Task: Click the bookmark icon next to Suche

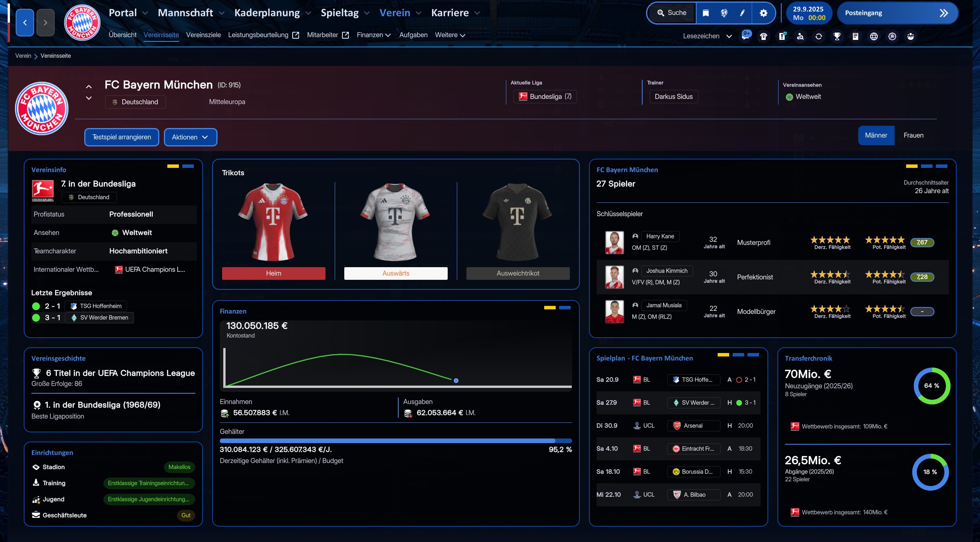Action: [706, 13]
